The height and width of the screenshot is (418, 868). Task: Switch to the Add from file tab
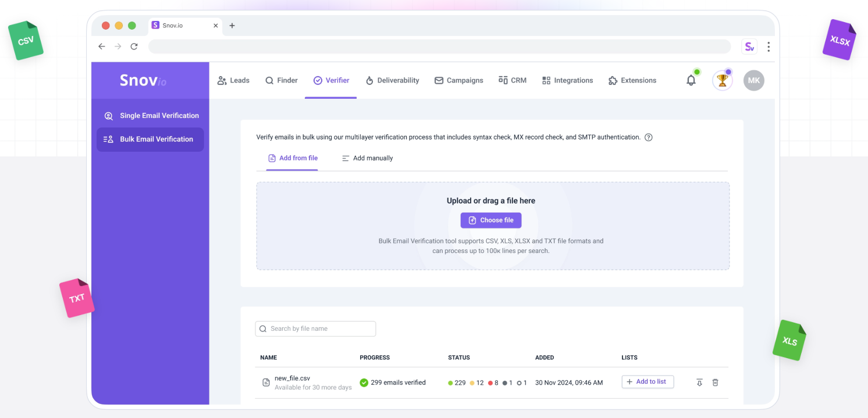pos(293,158)
